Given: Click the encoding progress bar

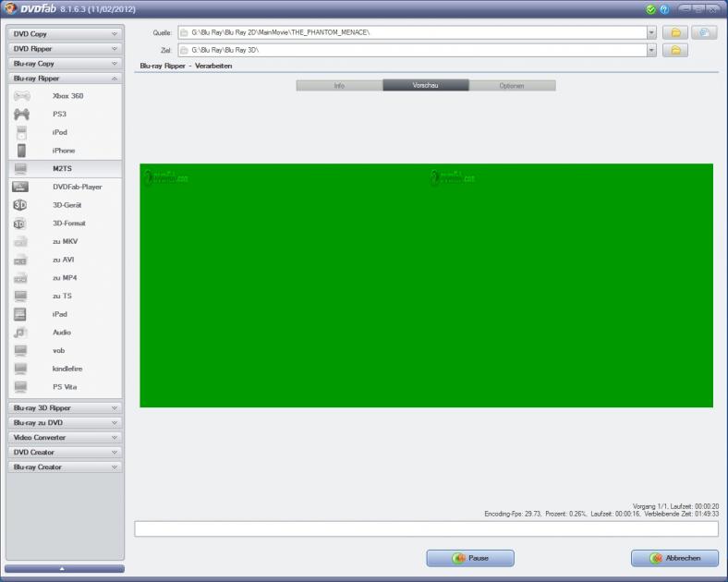Looking at the screenshot, I should click(426, 529).
